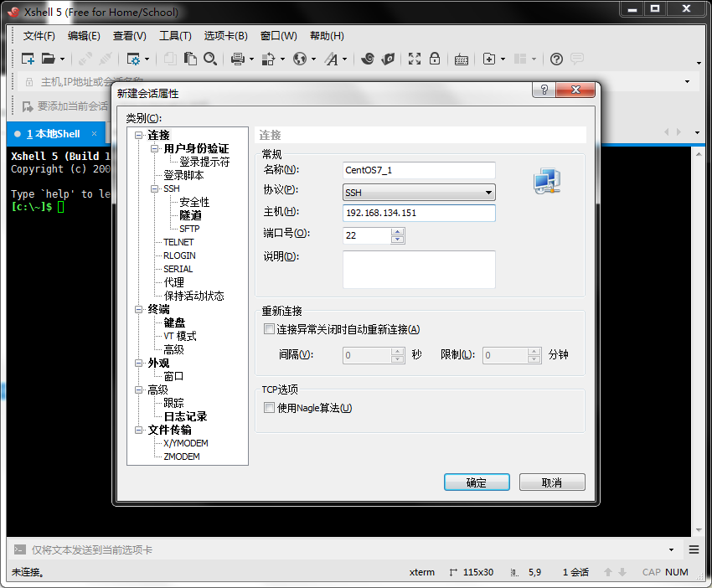Click the keyboard key-mapping toolbar icon

coord(462,59)
